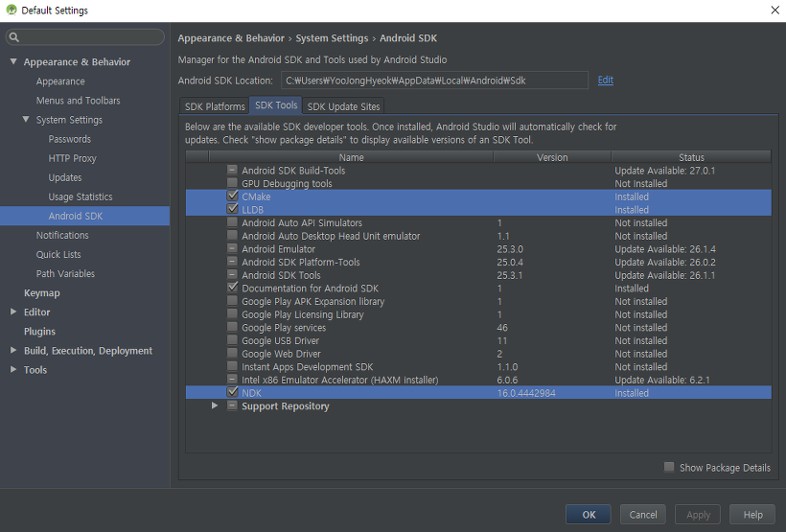Toggle Intel x86 Emulator Accelerator checkbox
Screen dimensions: 786x532
232,379
